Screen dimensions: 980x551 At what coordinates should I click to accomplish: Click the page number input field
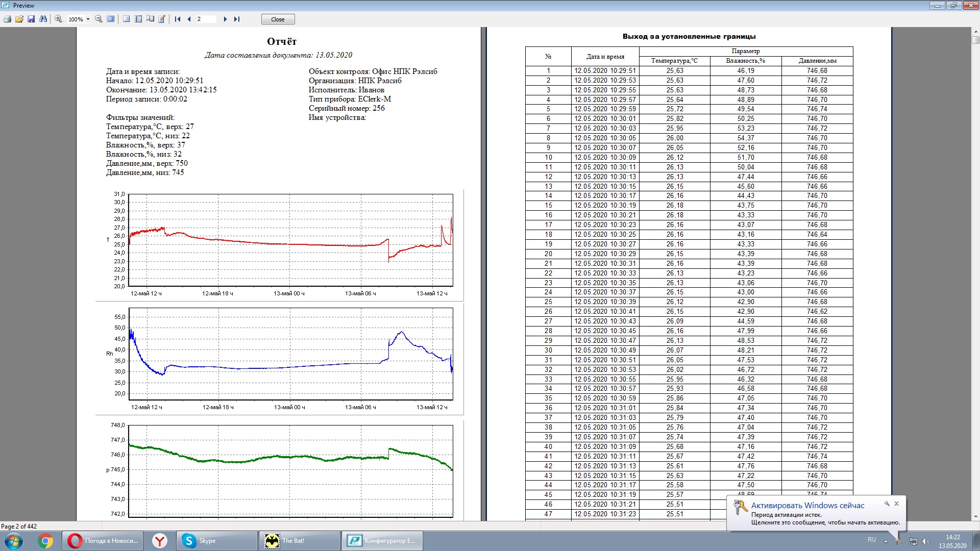[206, 19]
